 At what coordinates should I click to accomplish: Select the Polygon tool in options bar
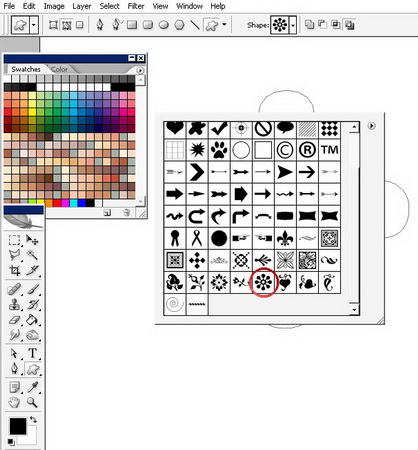(x=179, y=25)
